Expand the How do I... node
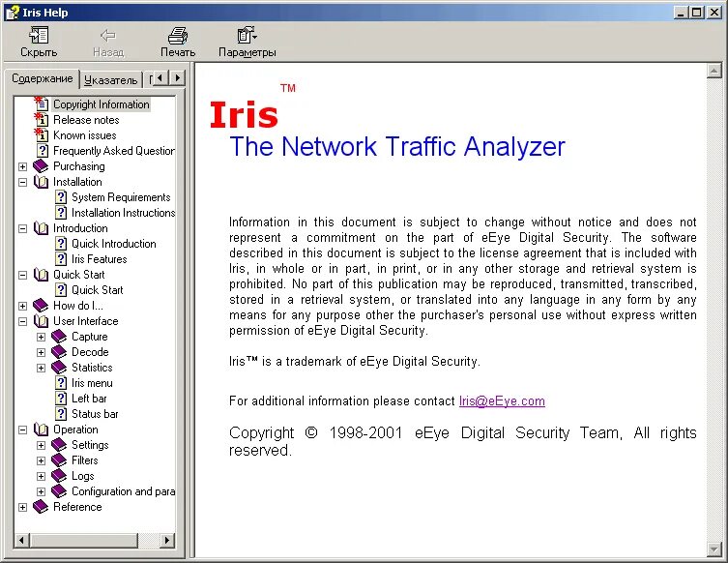This screenshot has width=728, height=563. [23, 306]
